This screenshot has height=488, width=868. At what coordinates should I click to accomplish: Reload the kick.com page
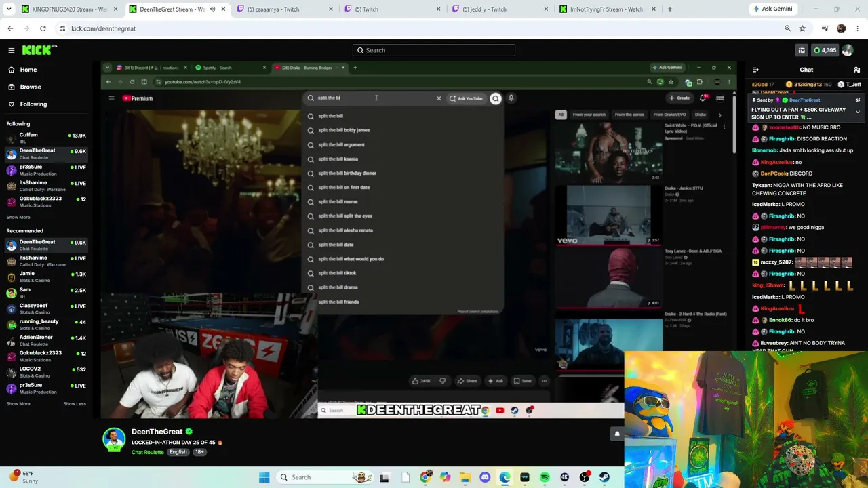pyautogui.click(x=43, y=28)
